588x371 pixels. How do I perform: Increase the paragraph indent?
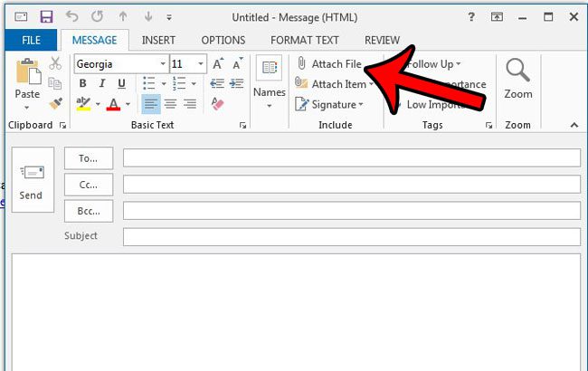click(237, 83)
